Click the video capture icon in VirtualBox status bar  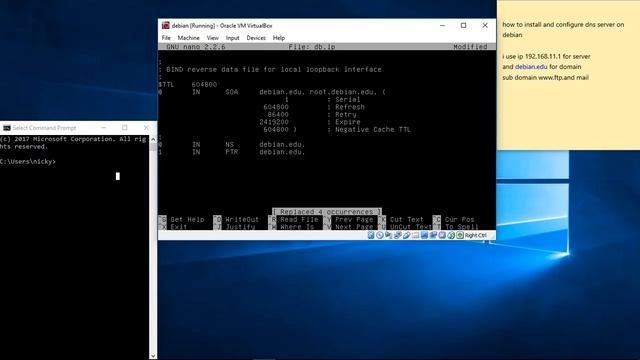[433, 235]
